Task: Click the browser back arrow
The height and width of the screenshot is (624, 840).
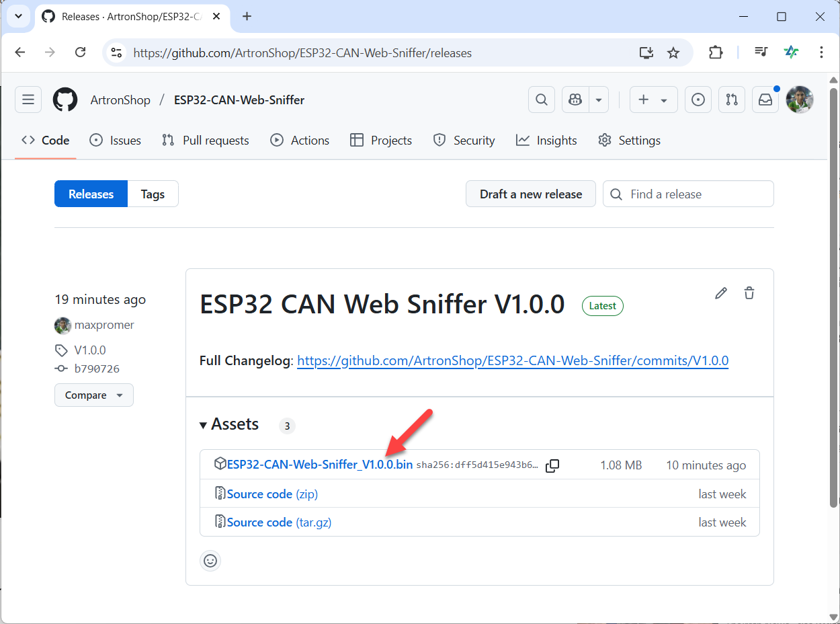Action: click(20, 52)
